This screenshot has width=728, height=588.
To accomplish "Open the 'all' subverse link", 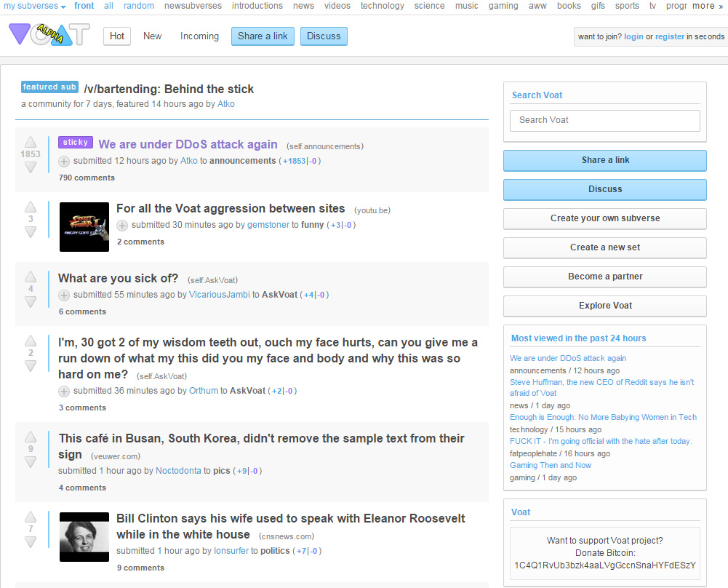I will 108,6.
